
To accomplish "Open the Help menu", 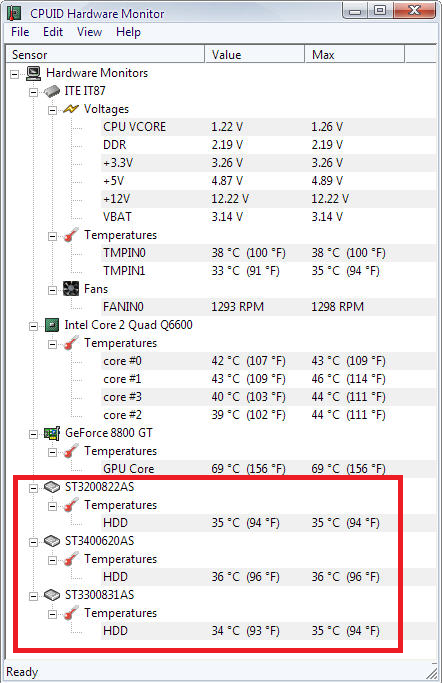I will [x=128, y=32].
